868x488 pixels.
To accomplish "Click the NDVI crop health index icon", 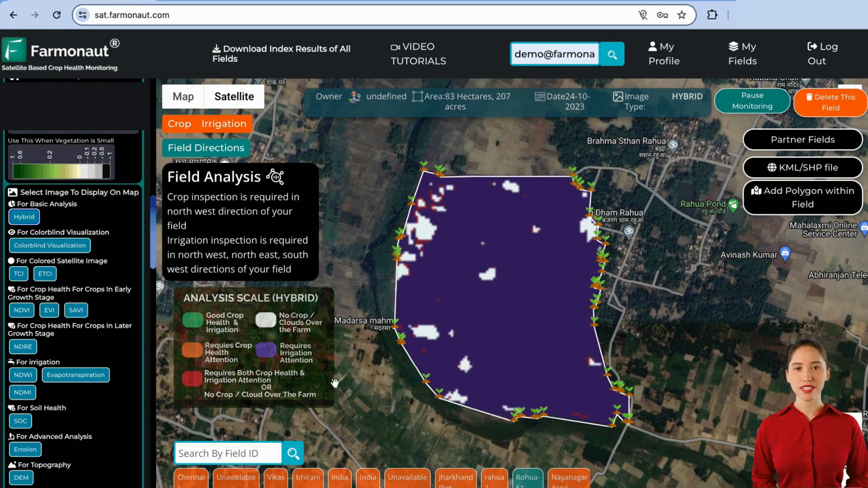I will click(21, 310).
